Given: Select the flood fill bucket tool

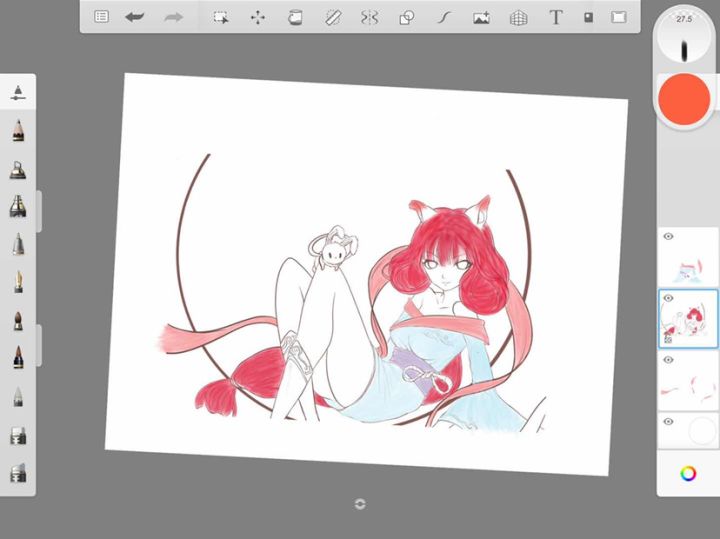Looking at the screenshot, I should pyautogui.click(x=295, y=17).
